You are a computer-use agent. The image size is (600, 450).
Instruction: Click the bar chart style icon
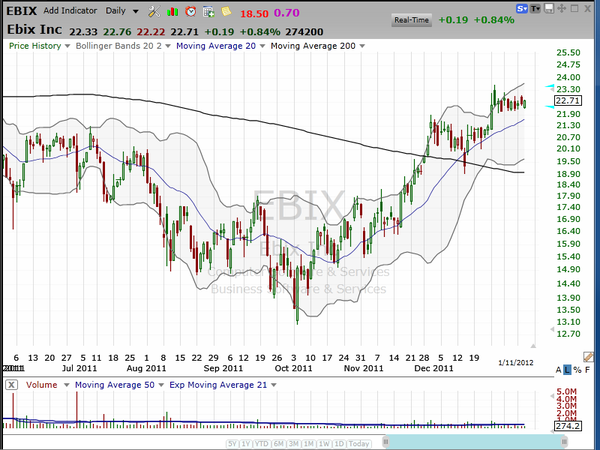tap(173, 12)
